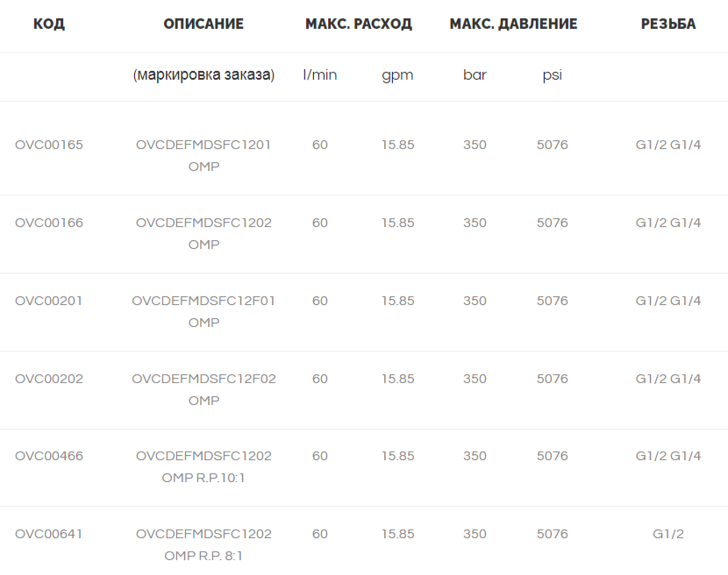728x575 pixels.
Task: Click the psi unit subheader
Action: 552,75
